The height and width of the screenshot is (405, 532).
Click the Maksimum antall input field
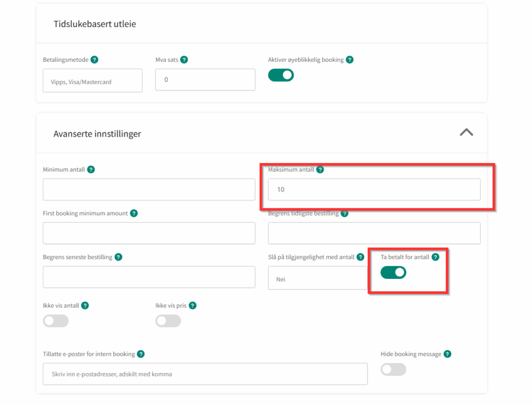(x=374, y=190)
